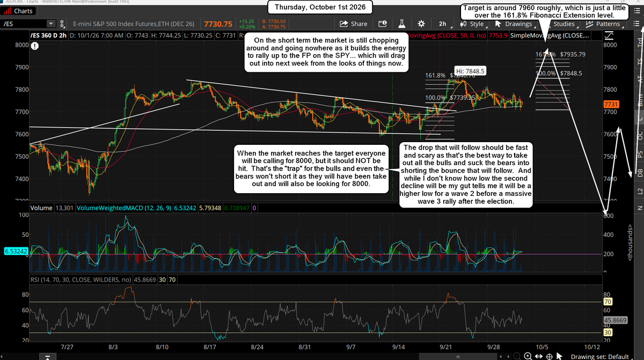
Task: Open the quick chart notes icon
Action: pyautogui.click(x=383, y=24)
